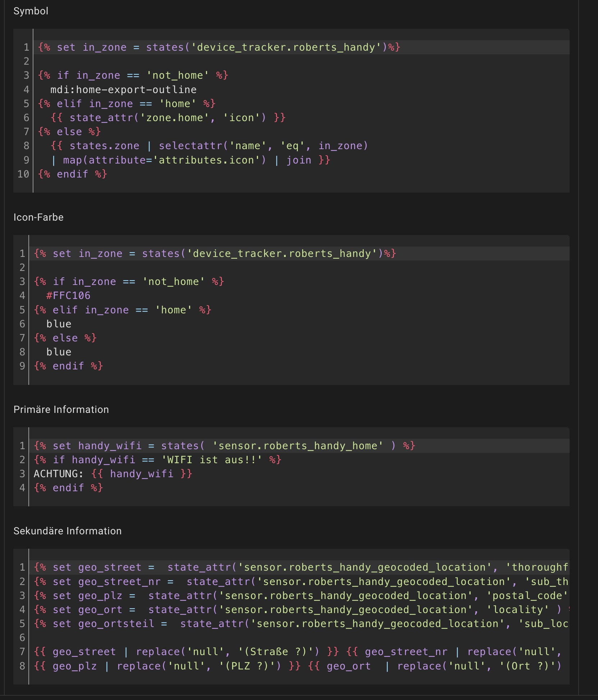Click the #FFC106 color value
The height and width of the screenshot is (700, 598).
click(68, 295)
